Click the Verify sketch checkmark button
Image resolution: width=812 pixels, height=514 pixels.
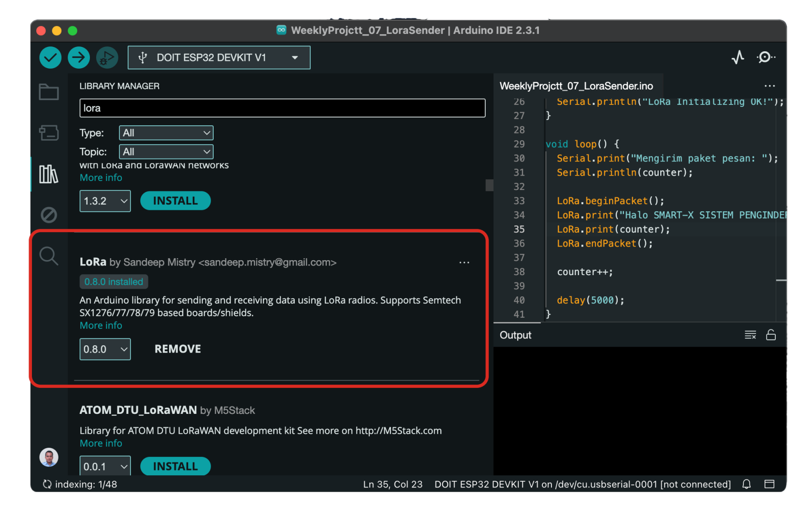[50, 58]
